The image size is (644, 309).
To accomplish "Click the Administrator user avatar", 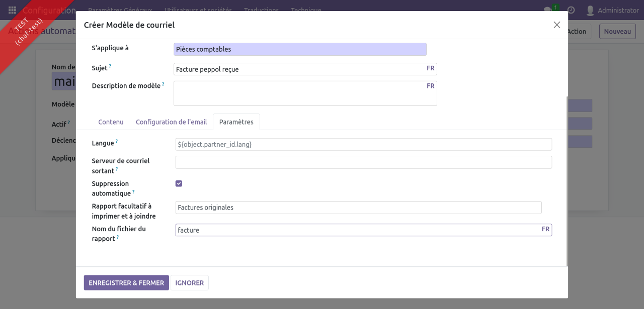I will 590,10.
